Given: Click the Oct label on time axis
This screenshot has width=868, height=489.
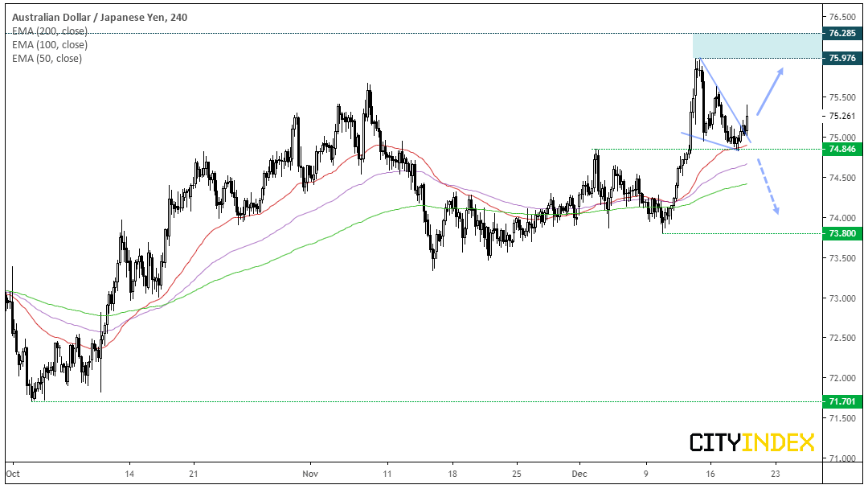Looking at the screenshot, I should (13, 474).
